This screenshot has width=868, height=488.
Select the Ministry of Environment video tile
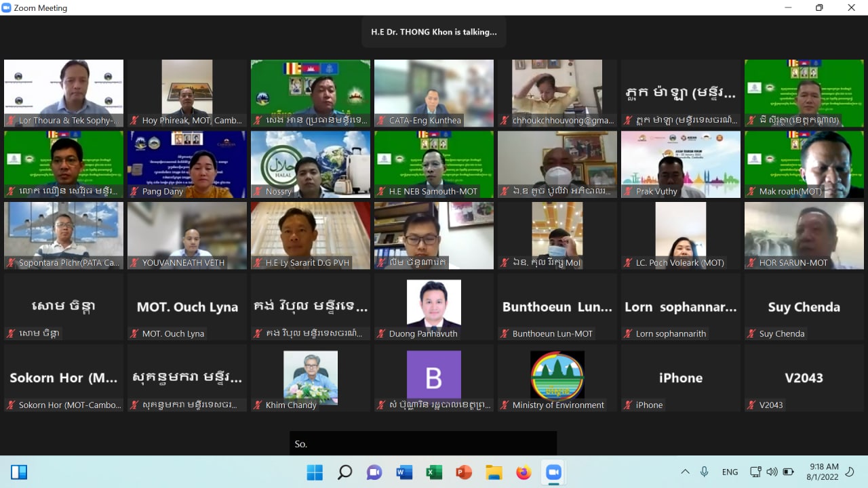click(x=557, y=378)
